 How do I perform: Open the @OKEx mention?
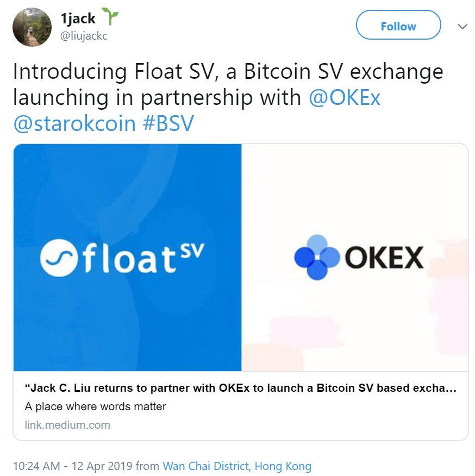pyautogui.click(x=345, y=98)
